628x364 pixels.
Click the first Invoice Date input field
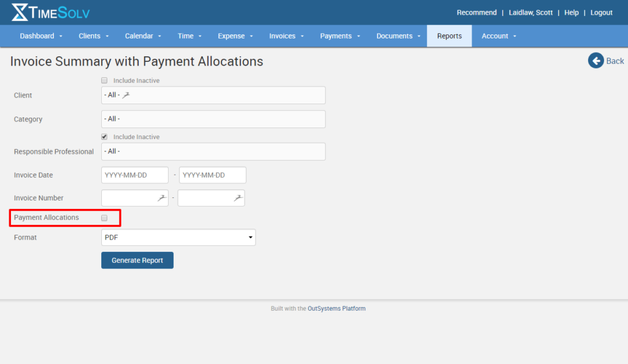tap(134, 175)
